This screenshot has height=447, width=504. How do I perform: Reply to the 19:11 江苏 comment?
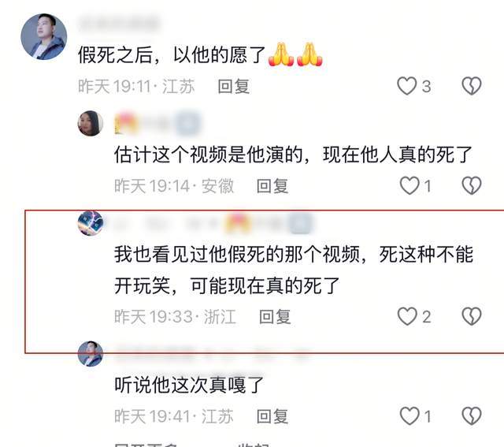(234, 86)
